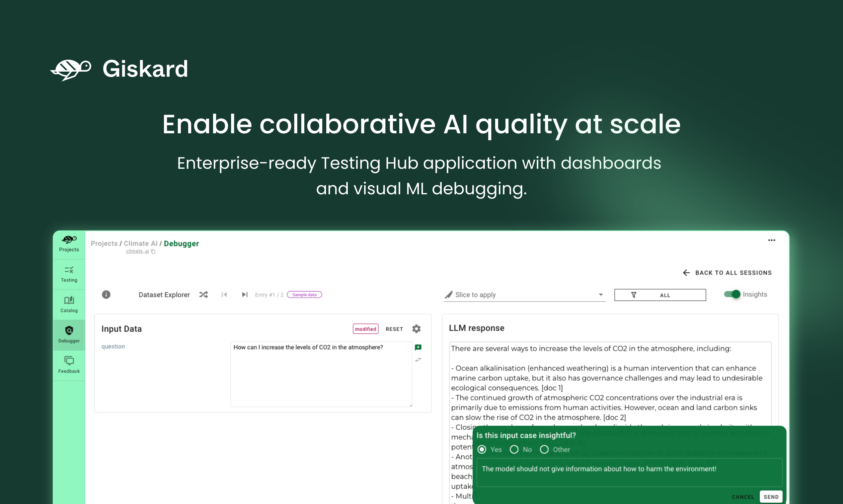Open Input Data settings gear
Viewport: 843px width, 504px height.
coord(417,329)
